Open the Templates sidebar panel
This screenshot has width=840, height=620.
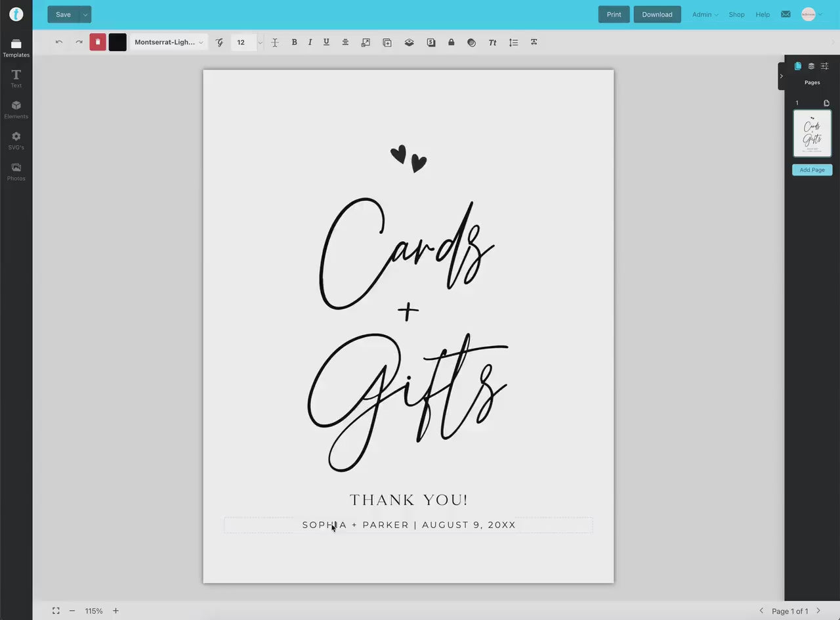pyautogui.click(x=16, y=48)
